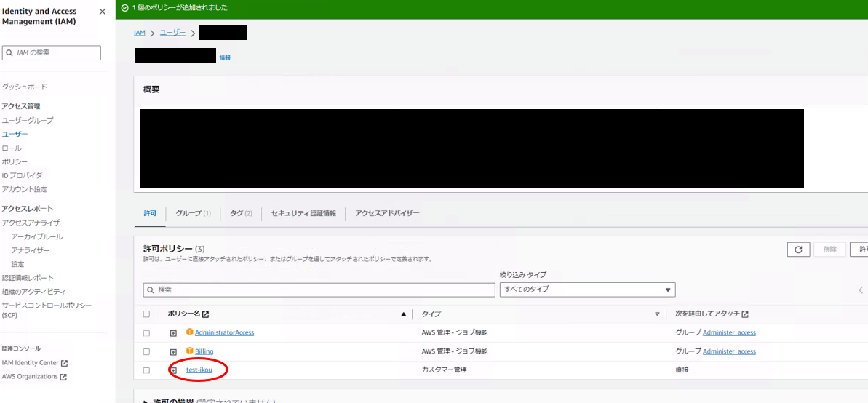The width and height of the screenshot is (868, 403).
Task: Expand the Billing policy row details
Action: (x=173, y=352)
